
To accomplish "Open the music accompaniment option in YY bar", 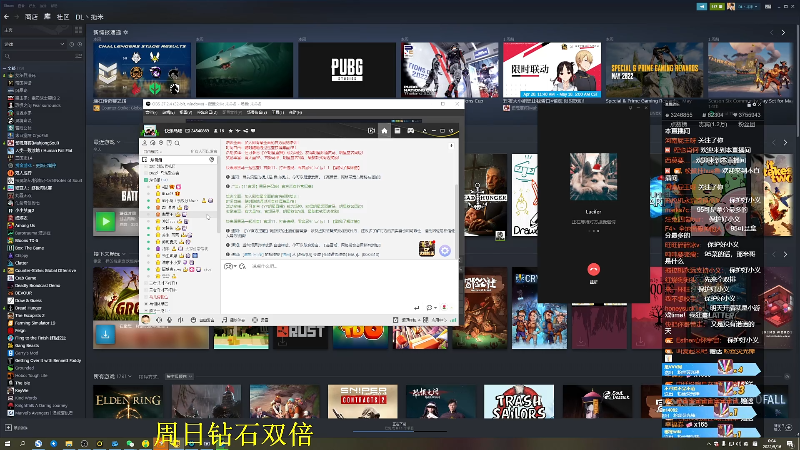I will 233,320.
